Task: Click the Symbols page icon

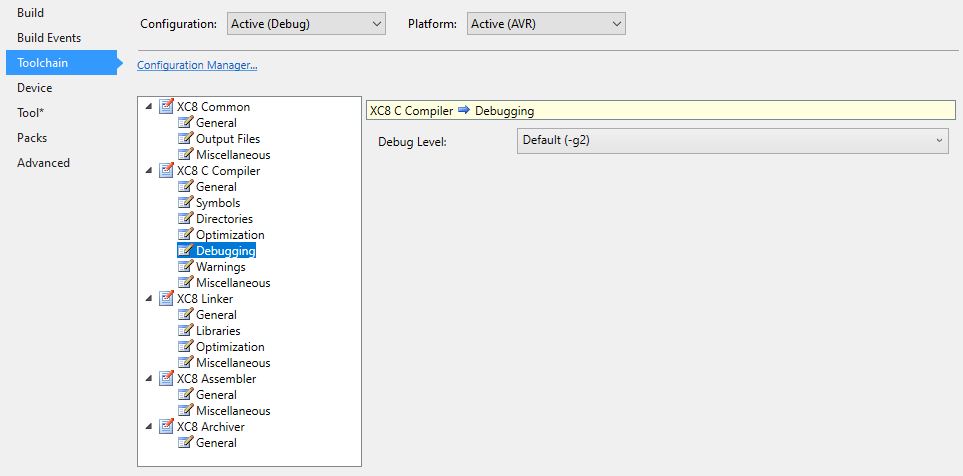Action: (x=185, y=203)
